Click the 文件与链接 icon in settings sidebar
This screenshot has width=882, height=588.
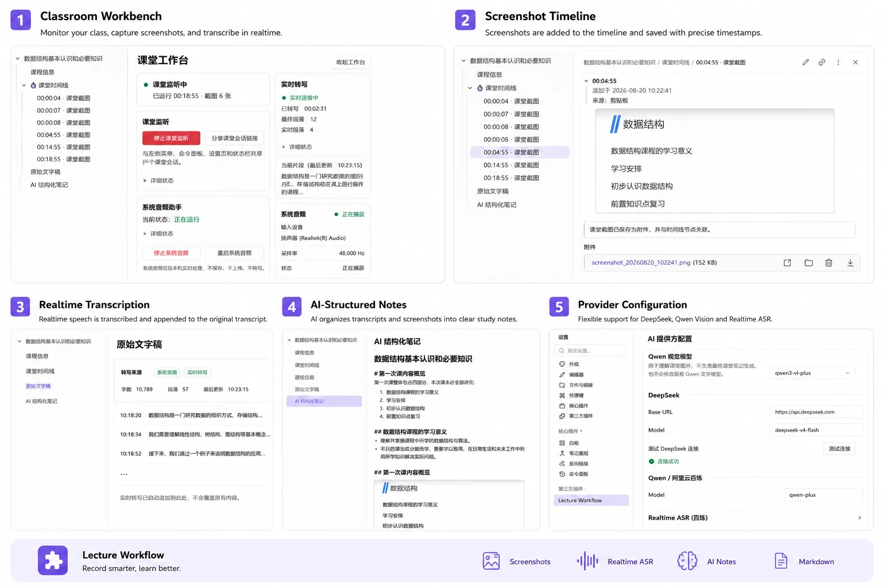[562, 385]
